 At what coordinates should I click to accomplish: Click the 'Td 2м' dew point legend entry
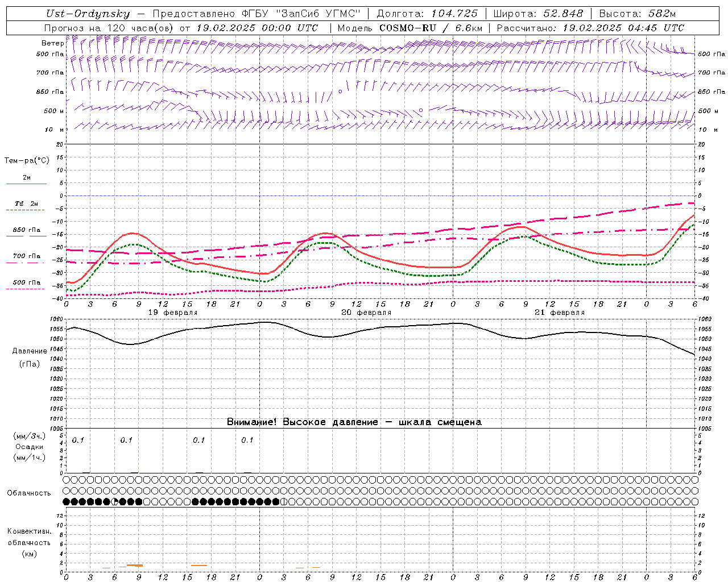pyautogui.click(x=26, y=206)
